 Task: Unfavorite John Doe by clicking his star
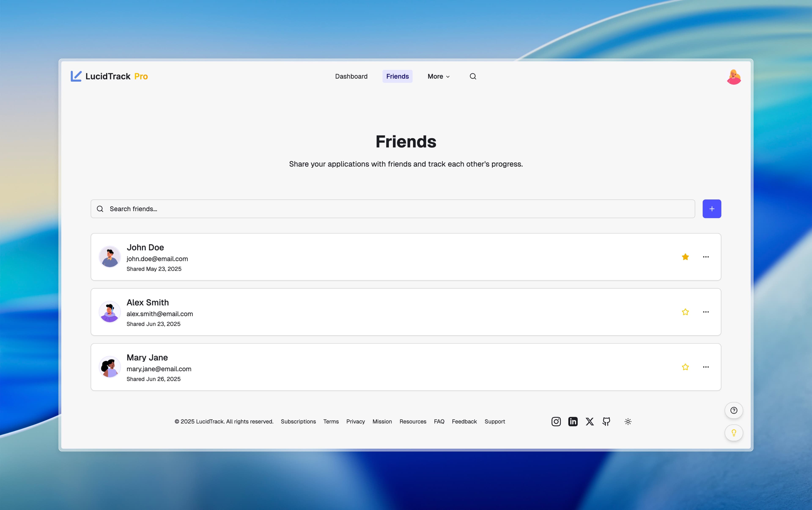click(685, 257)
